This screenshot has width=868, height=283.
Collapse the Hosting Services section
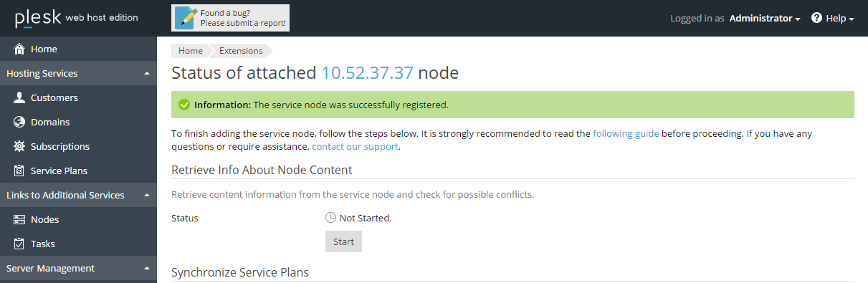tap(146, 73)
